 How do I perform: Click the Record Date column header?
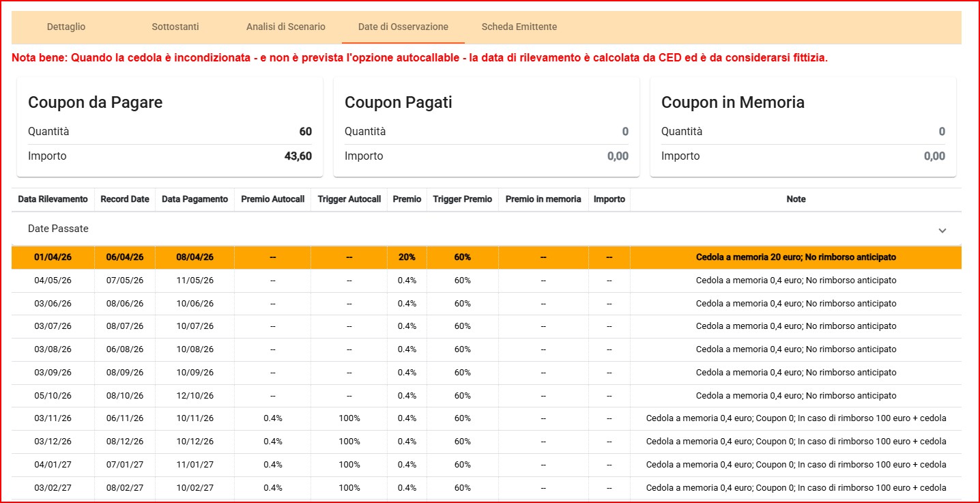(125, 199)
